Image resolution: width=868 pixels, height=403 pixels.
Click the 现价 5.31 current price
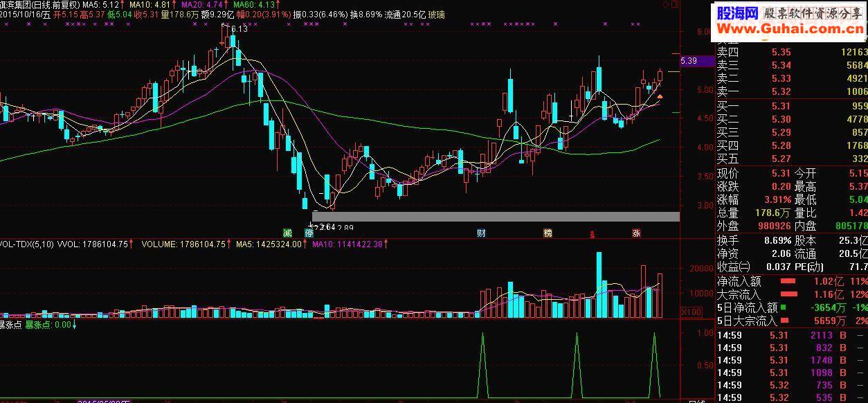click(781, 173)
